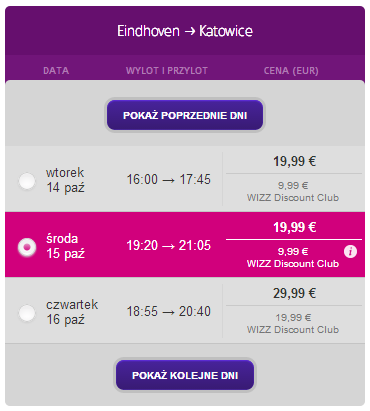The image size is (370, 411).
Task: Click the 19:20 → 21:05 flight time
Action: click(x=169, y=245)
